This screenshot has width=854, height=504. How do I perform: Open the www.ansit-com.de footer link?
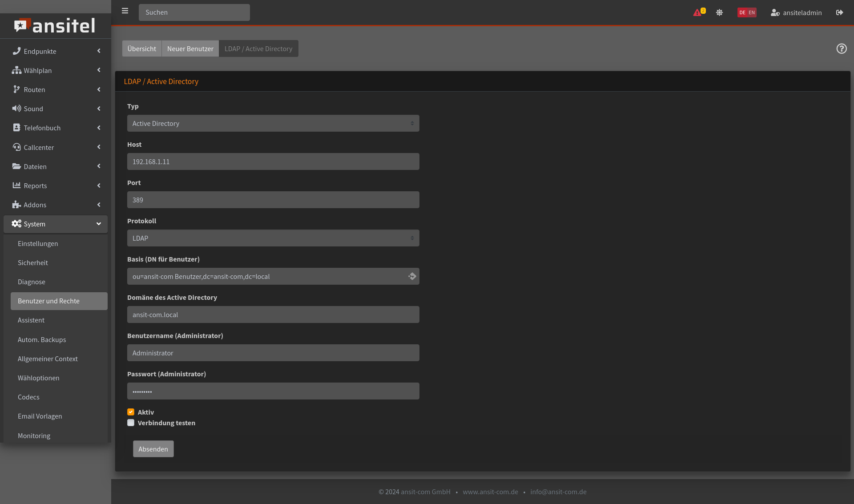tap(490, 492)
